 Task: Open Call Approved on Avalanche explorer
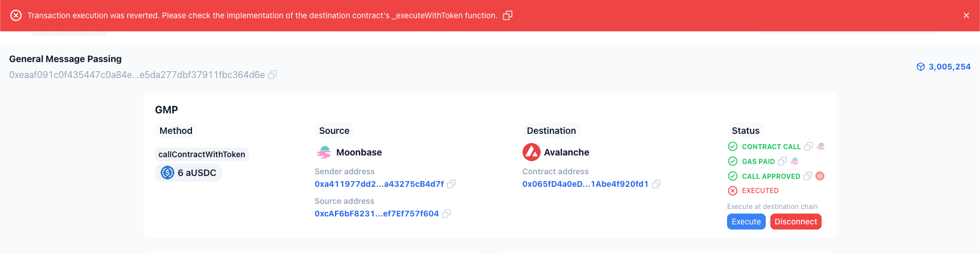(820, 176)
